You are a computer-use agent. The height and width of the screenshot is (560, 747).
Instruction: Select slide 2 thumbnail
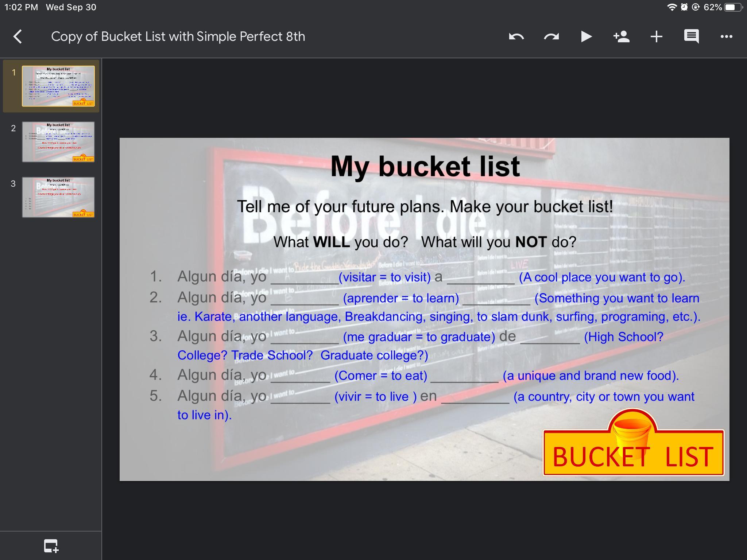tap(58, 142)
